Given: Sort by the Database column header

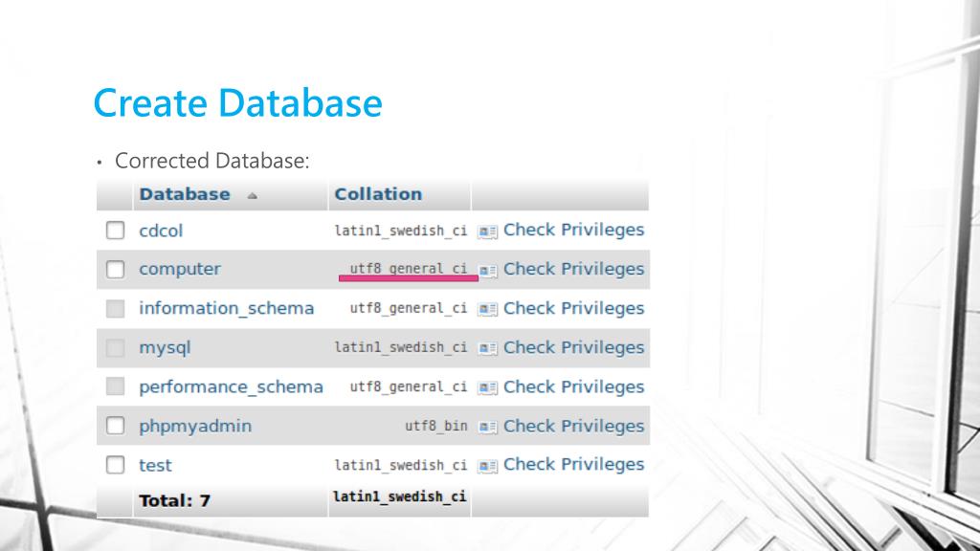Looking at the screenshot, I should coord(185,194).
